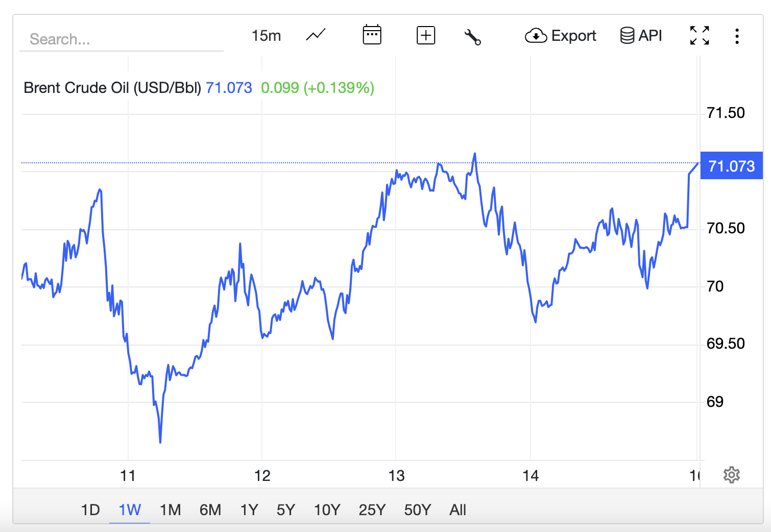Open chart tools wrench icon
This screenshot has width=771, height=532.
click(x=472, y=37)
